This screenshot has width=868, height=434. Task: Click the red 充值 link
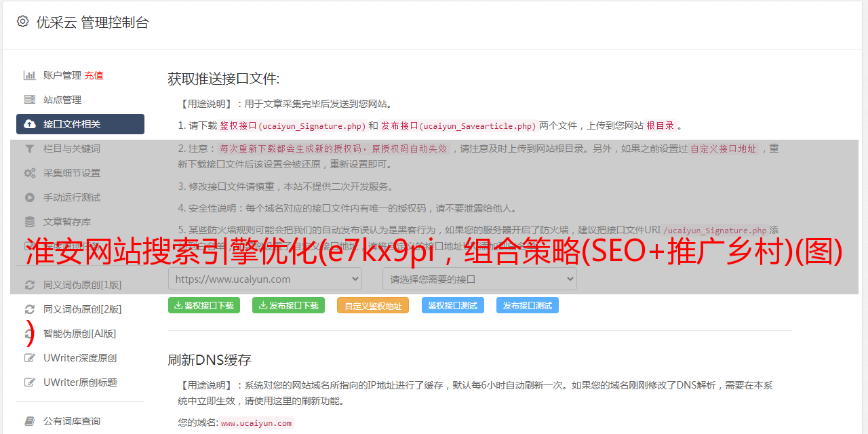94,75
